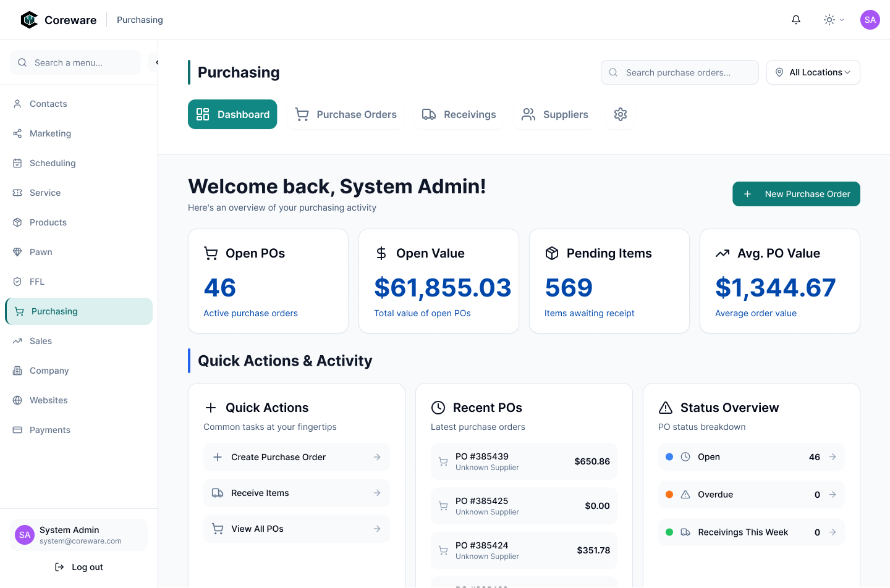Click the notifications bell icon
The width and height of the screenshot is (890, 588).
pyautogui.click(x=796, y=20)
